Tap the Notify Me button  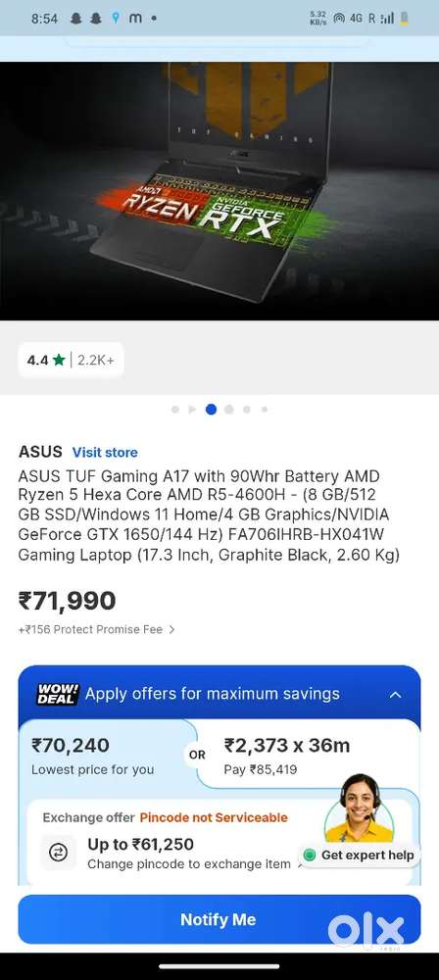tap(219, 919)
